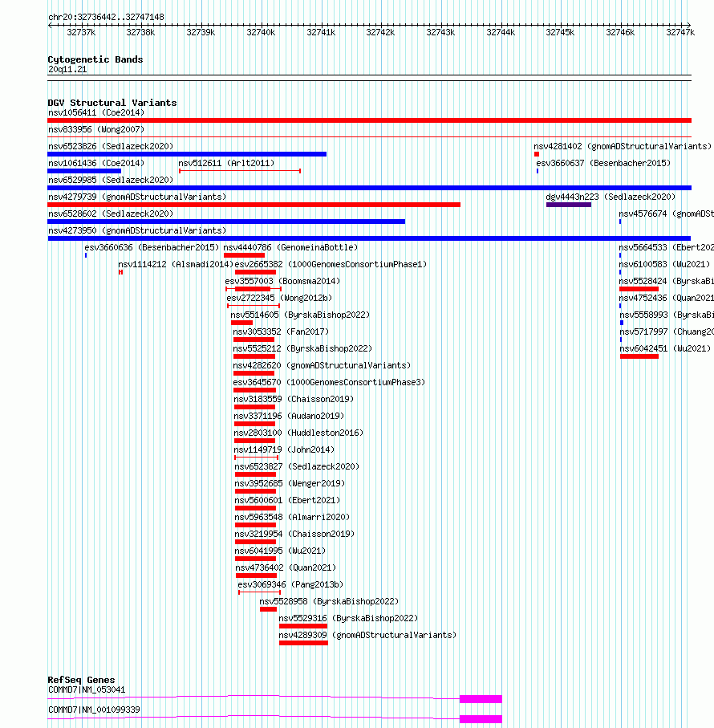Open nsv6041995 (Wu2021) variant
This screenshot has width=714, height=728.
click(280, 551)
